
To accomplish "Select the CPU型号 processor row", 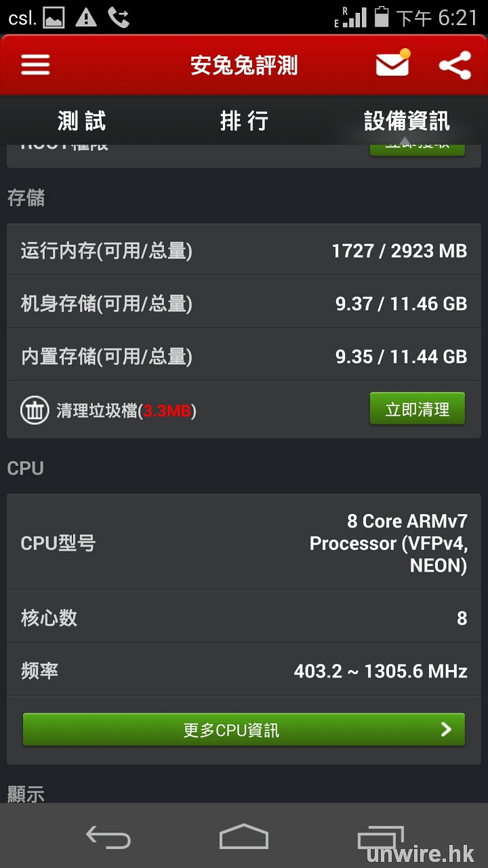I will 244,543.
